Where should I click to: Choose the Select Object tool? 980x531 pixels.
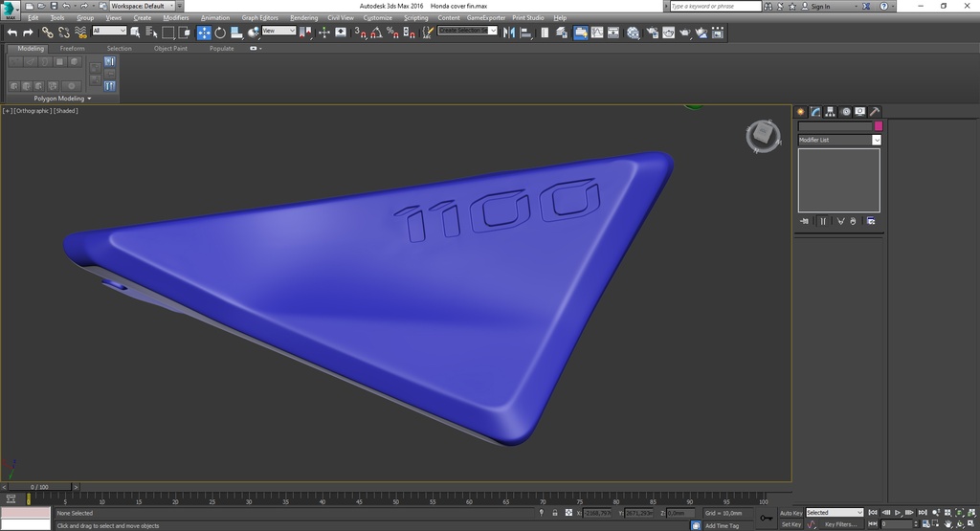click(x=135, y=33)
